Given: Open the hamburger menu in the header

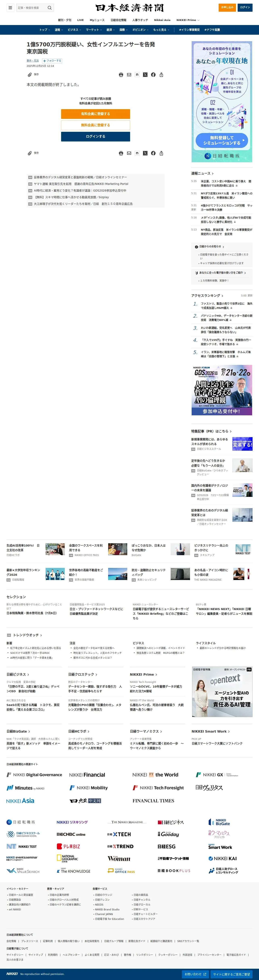Looking at the screenshot, I should point(10,8).
